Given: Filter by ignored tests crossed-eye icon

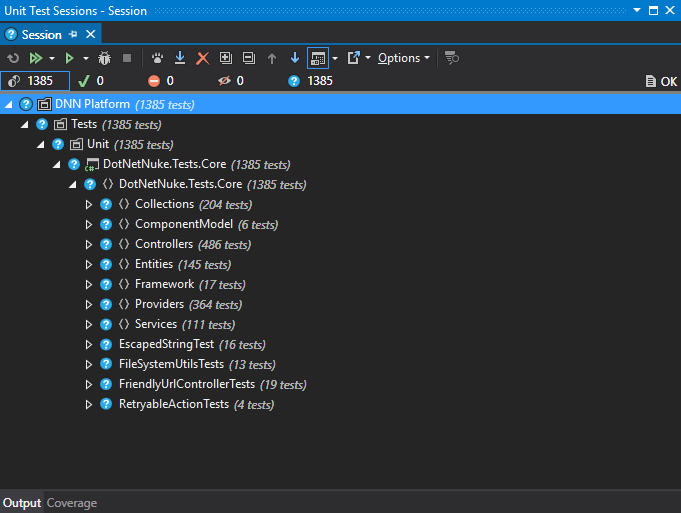Looking at the screenshot, I should [231, 81].
